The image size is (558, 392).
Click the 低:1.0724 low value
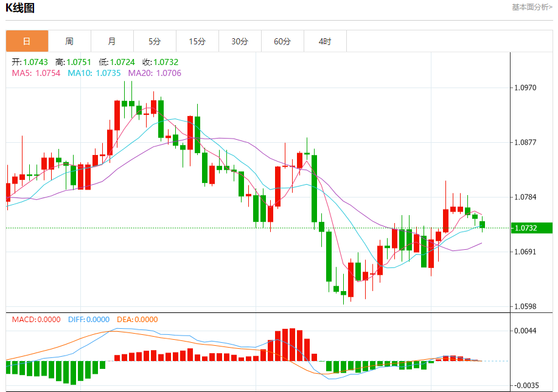pyautogui.click(x=117, y=62)
